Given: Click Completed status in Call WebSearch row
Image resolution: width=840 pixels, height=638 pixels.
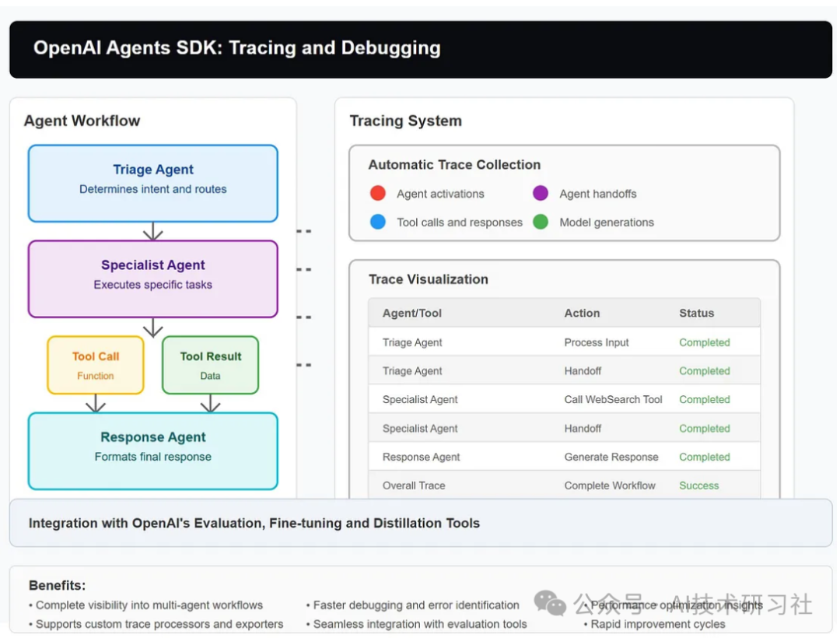Looking at the screenshot, I should (x=705, y=400).
